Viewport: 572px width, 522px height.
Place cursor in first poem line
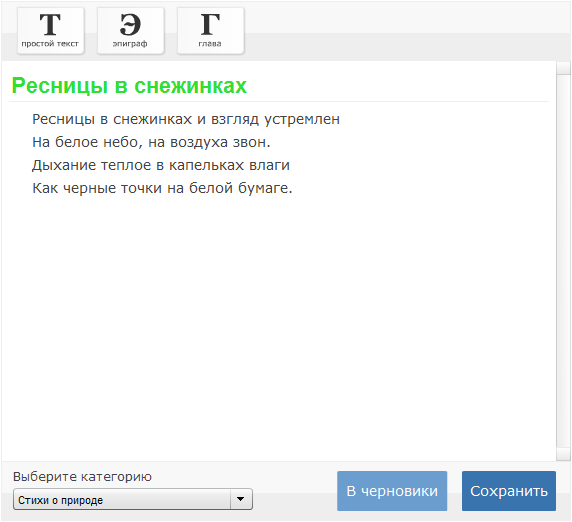coord(186,119)
